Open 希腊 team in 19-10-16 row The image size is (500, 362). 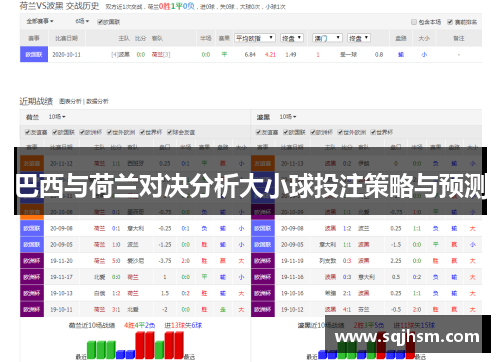tap(331, 294)
